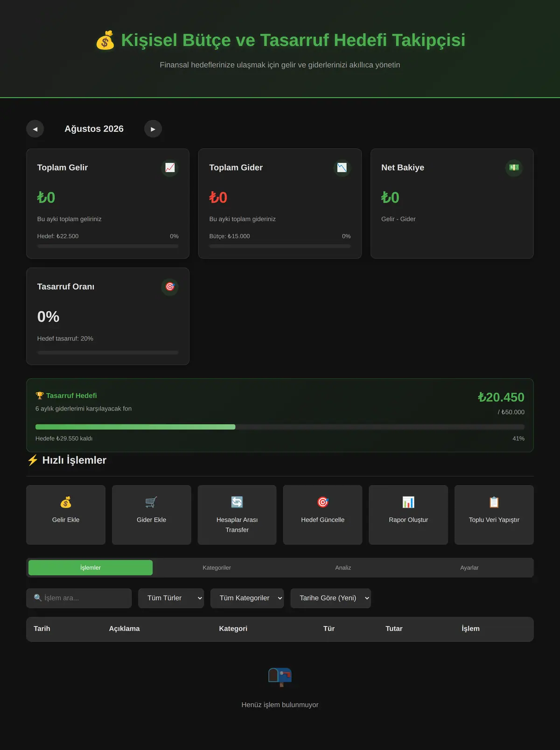Go to the previous month arrow
Image resolution: width=560 pixels, height=750 pixels.
35,129
